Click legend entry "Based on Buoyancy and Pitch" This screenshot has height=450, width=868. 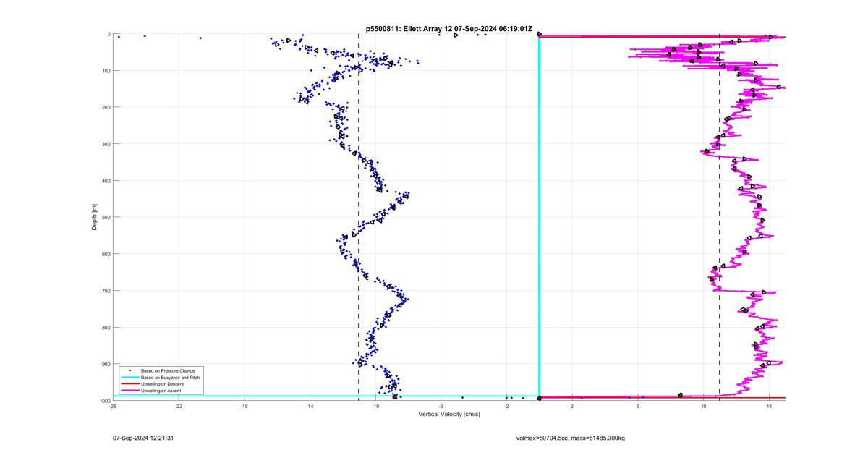click(169, 377)
